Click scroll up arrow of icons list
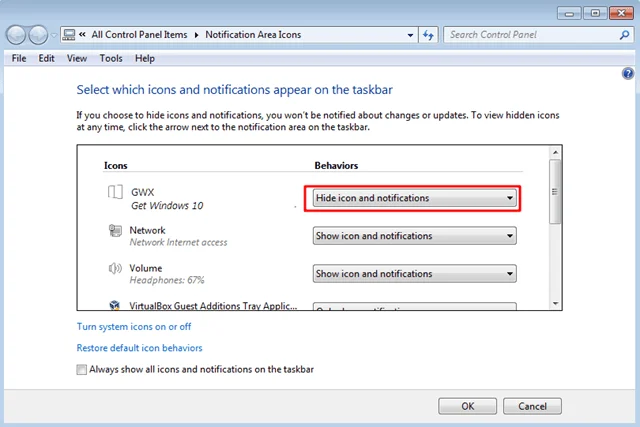 coord(555,153)
